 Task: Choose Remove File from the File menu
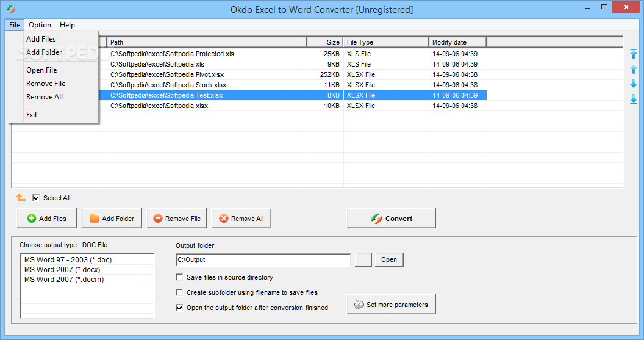pos(52,84)
